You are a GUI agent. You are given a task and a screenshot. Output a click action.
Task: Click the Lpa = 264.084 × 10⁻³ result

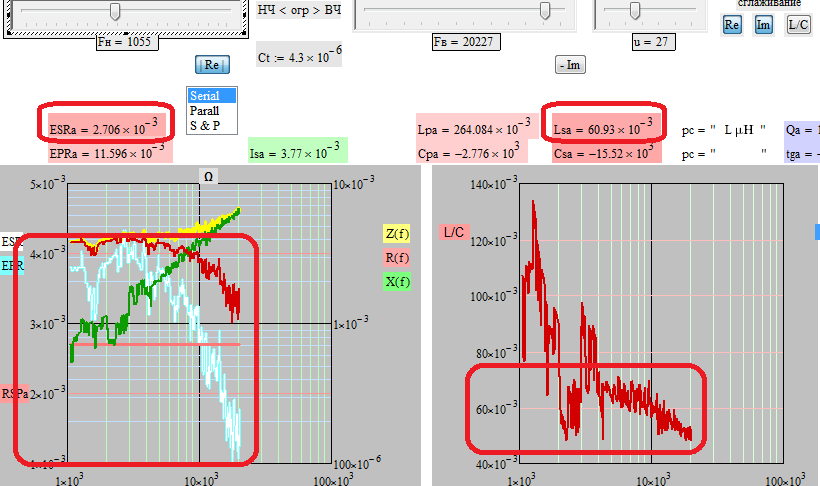475,127
